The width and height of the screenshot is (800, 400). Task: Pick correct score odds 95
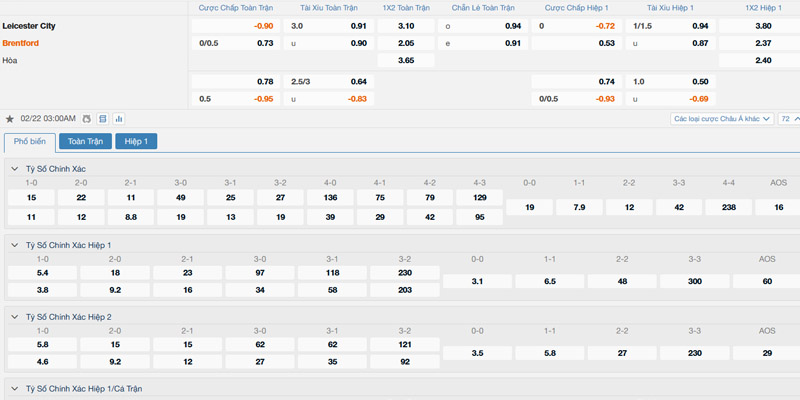coord(480,217)
